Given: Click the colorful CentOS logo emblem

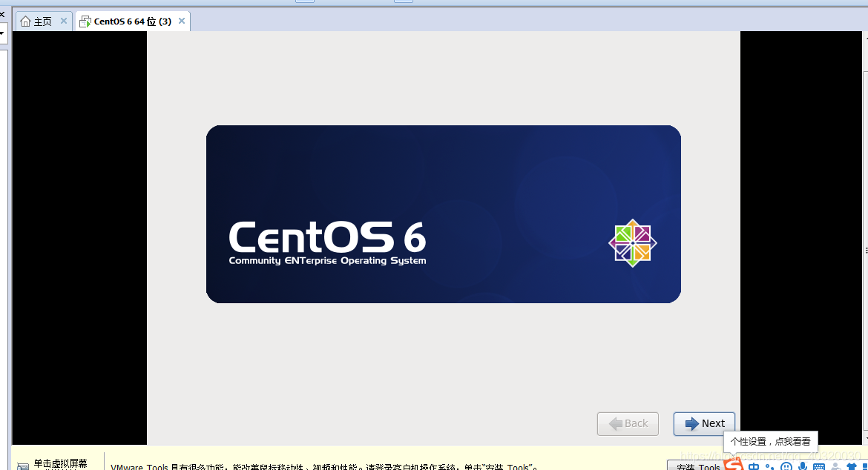Looking at the screenshot, I should click(633, 243).
